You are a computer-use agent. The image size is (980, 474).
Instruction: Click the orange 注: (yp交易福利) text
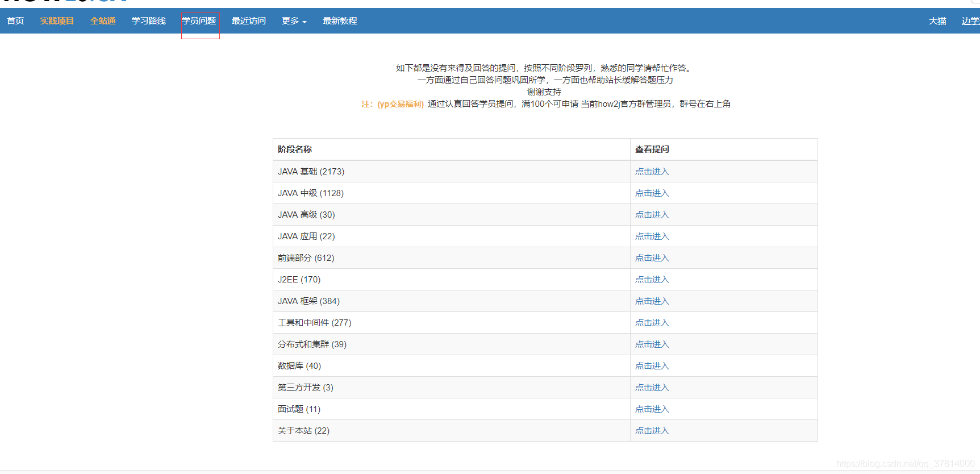[x=393, y=104]
